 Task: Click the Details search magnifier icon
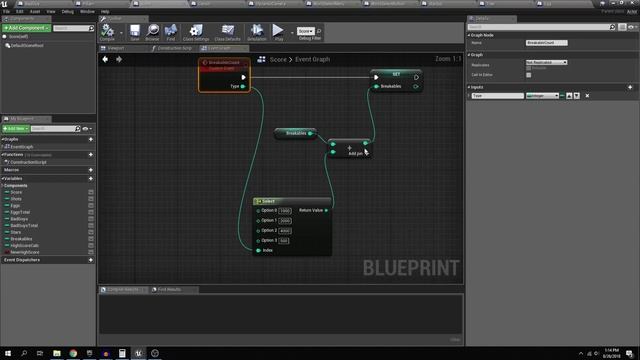(x=612, y=27)
